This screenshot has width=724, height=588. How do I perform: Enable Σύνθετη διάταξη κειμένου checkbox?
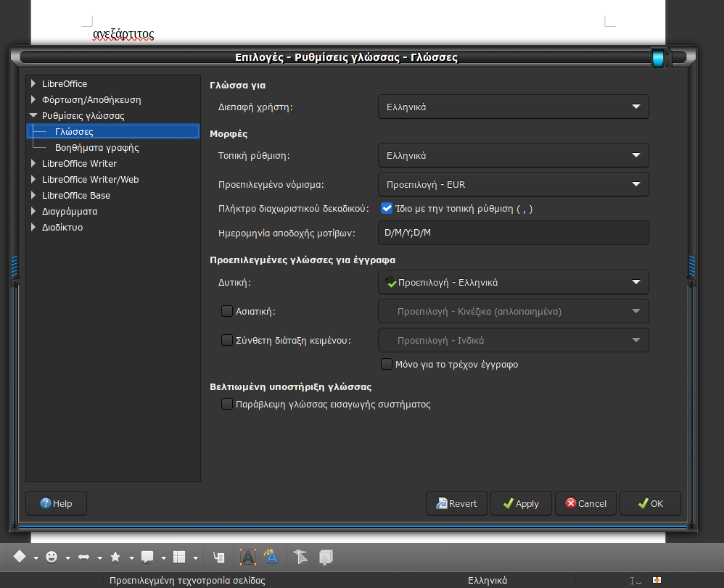pyautogui.click(x=227, y=340)
